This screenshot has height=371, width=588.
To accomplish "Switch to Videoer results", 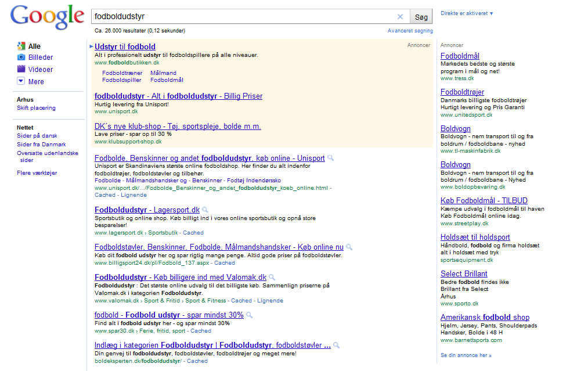I will 41,70.
